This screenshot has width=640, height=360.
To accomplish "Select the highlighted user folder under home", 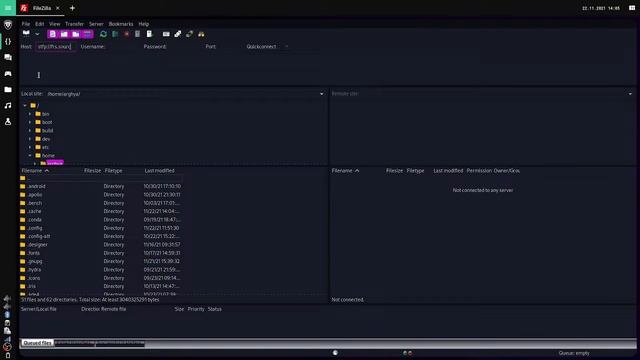I will [x=55, y=163].
